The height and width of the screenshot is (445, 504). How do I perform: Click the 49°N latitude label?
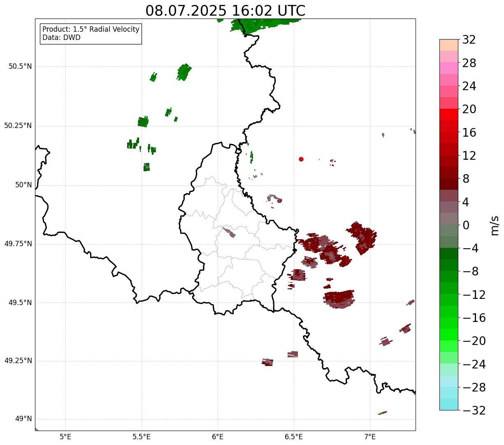coord(23,419)
